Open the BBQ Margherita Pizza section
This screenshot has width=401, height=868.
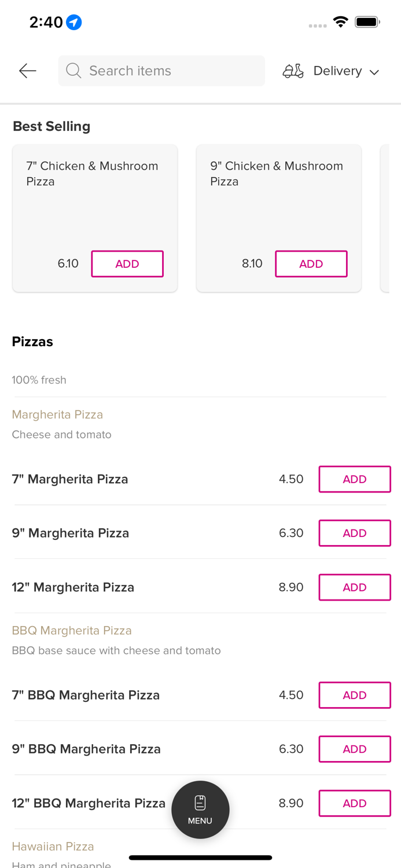pos(72,630)
